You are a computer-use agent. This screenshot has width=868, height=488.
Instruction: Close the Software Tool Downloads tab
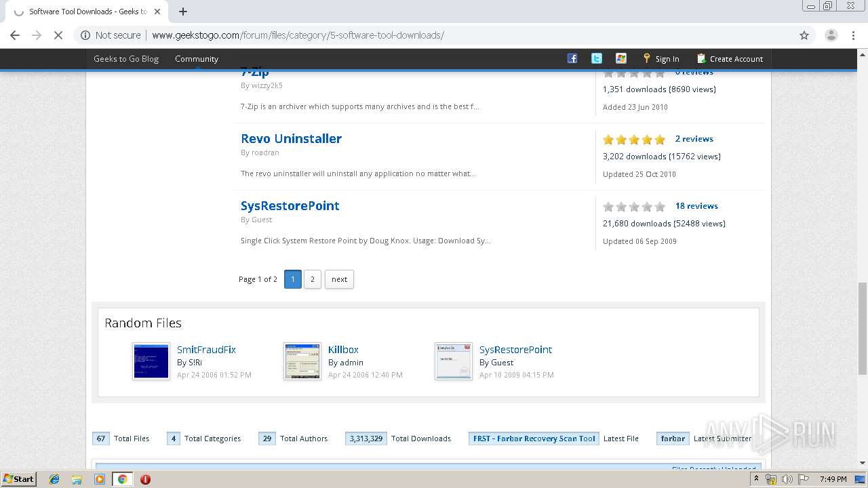pyautogui.click(x=157, y=12)
